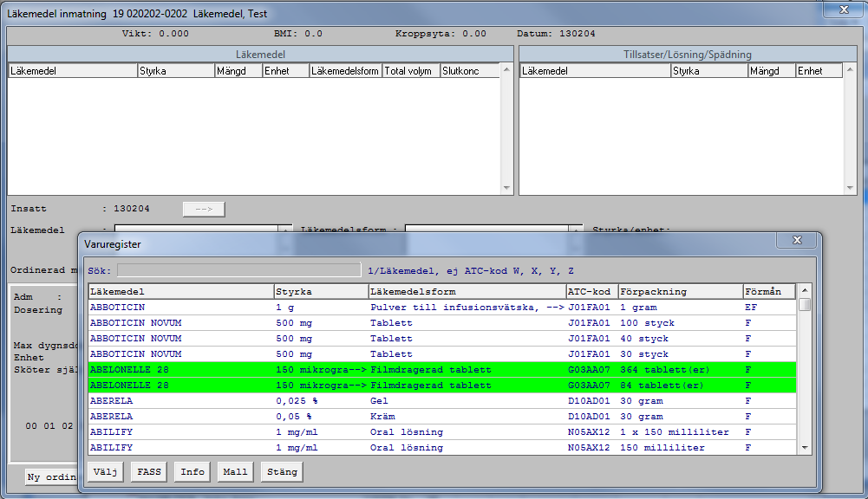
Task: Select ABILIFY 150 milliliter row
Action: point(441,447)
